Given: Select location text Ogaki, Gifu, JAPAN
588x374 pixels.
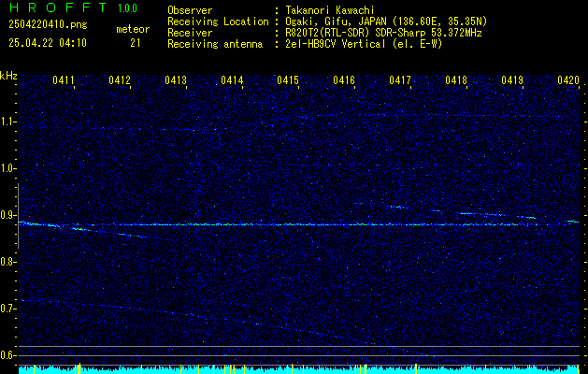Looking at the screenshot, I should [336, 22].
